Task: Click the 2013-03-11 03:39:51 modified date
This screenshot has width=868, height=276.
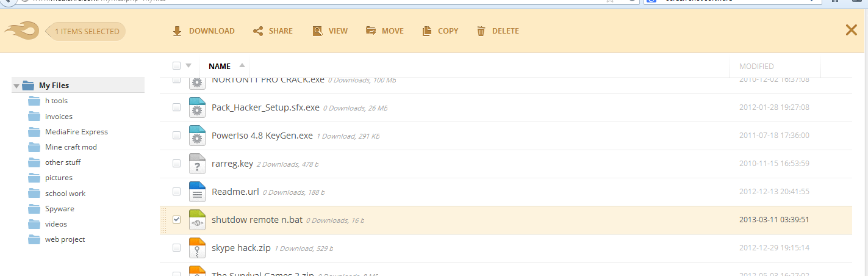Action: tap(774, 220)
